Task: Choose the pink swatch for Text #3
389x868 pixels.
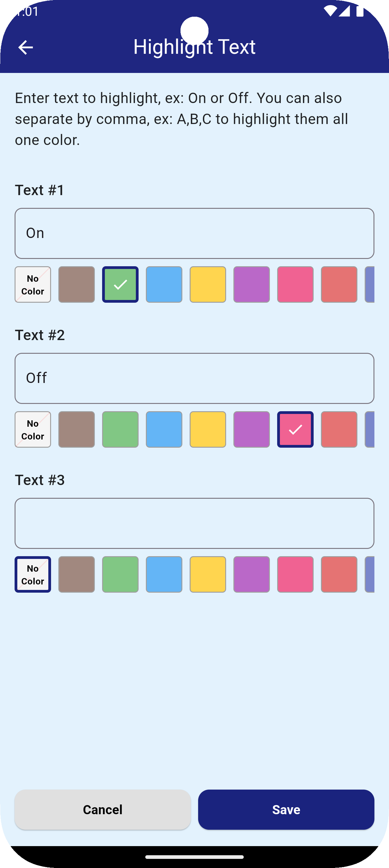Action: (x=295, y=574)
